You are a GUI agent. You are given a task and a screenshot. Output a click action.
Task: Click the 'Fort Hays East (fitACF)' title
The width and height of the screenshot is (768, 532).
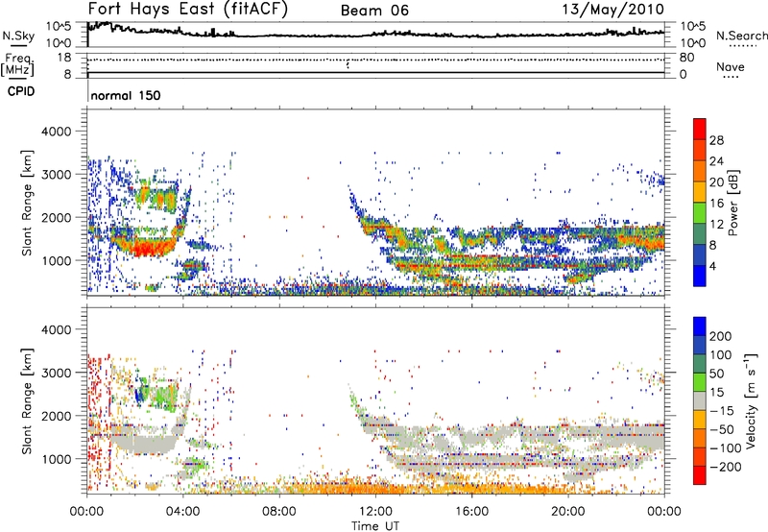point(187,9)
